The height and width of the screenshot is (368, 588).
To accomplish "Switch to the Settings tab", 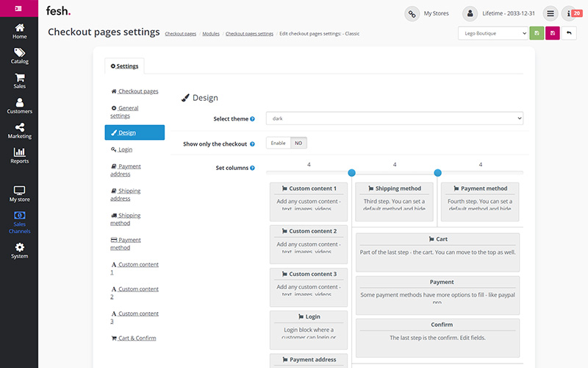I will 124,66.
